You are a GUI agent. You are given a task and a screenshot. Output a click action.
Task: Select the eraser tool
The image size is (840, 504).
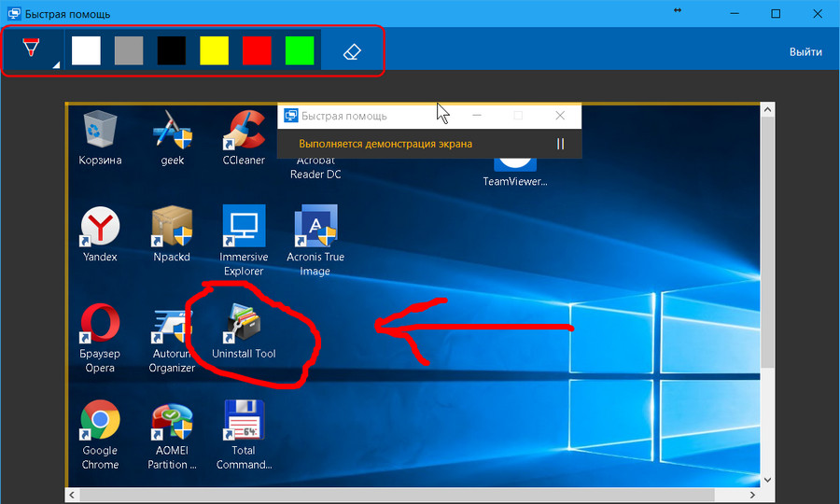(352, 51)
